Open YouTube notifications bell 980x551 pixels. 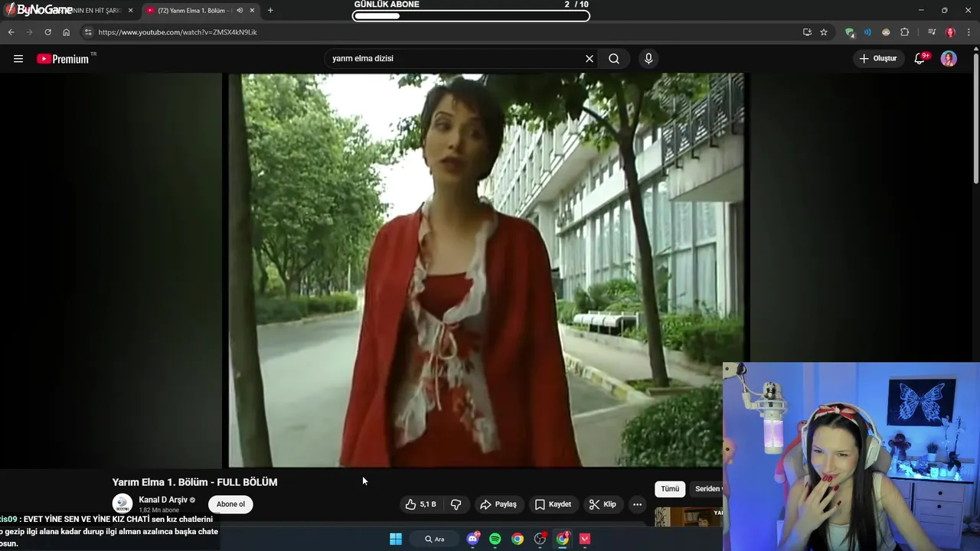coord(920,58)
